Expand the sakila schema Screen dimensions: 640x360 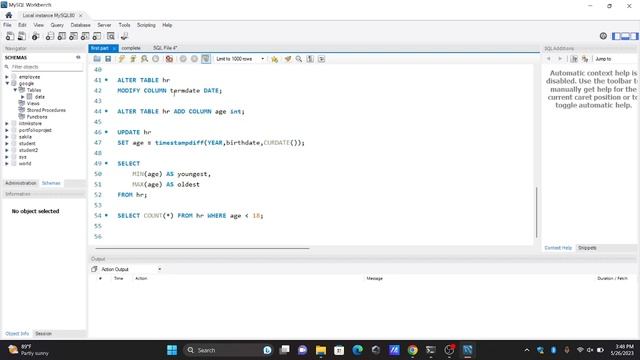[x=7, y=137]
